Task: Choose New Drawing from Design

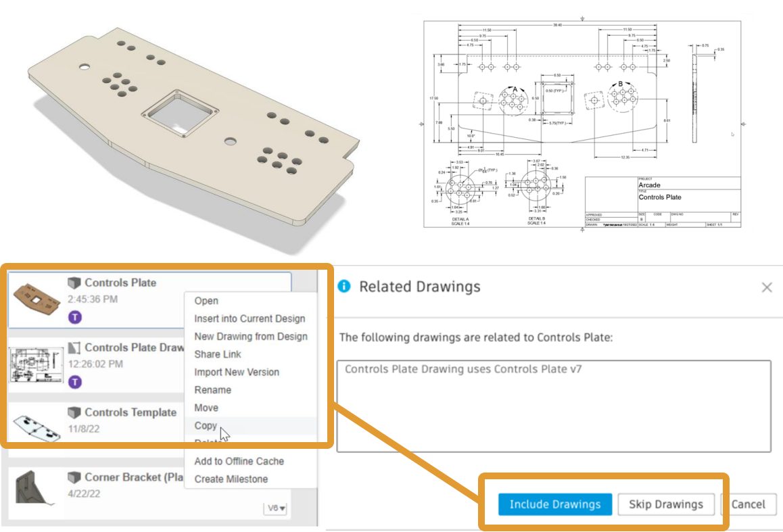Action: [x=251, y=337]
